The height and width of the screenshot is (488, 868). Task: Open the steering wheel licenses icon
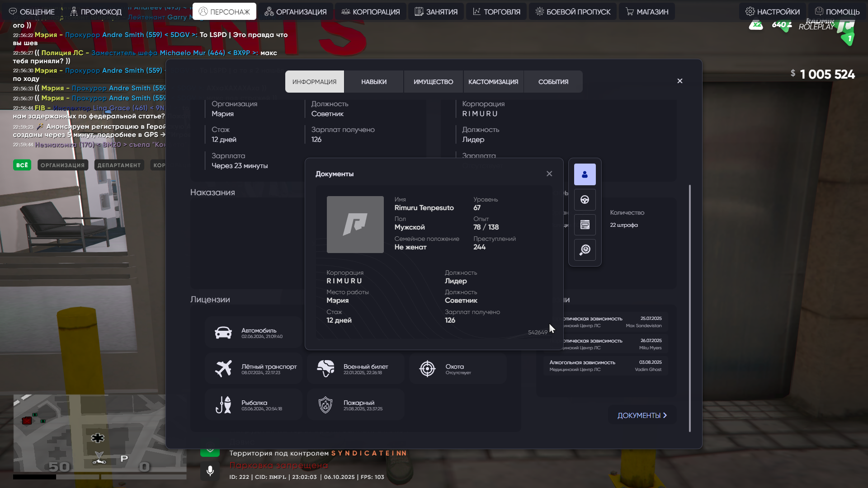[585, 200]
